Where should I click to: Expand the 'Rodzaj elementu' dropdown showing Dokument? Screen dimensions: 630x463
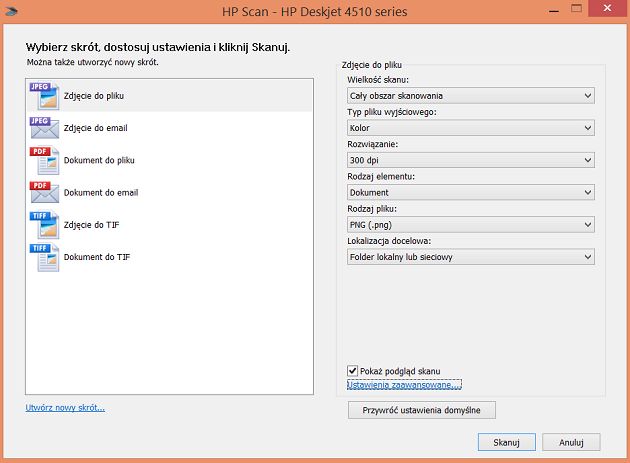[x=470, y=193]
